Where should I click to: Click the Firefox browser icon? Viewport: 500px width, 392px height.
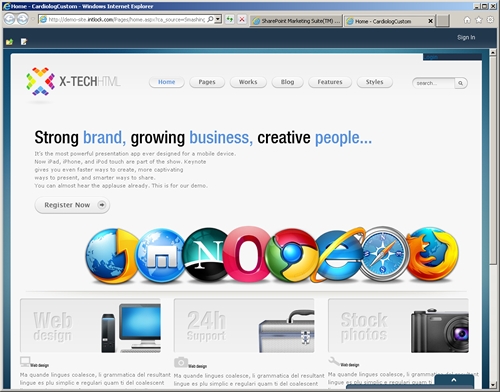point(432,254)
